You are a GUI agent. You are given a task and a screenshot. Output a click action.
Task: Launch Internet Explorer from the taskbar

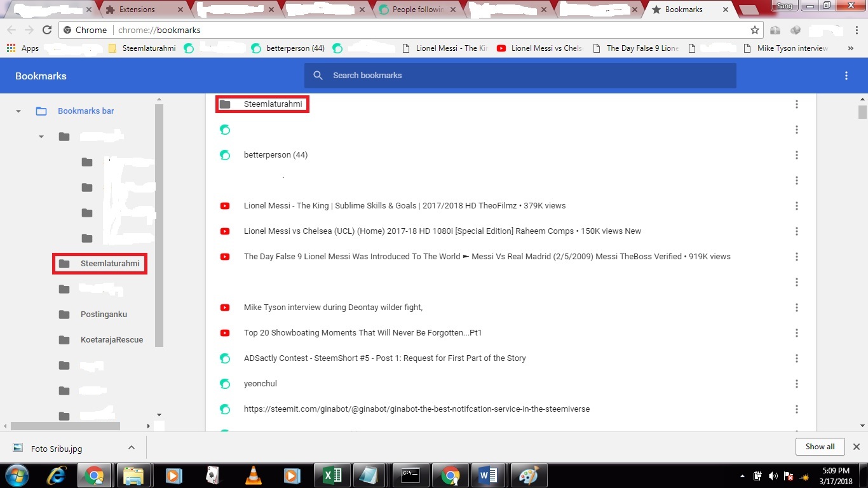click(57, 475)
